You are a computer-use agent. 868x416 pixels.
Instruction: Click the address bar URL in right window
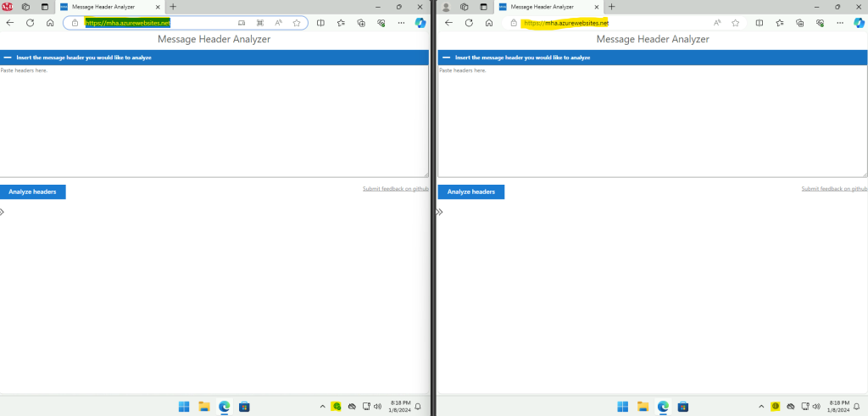(565, 23)
